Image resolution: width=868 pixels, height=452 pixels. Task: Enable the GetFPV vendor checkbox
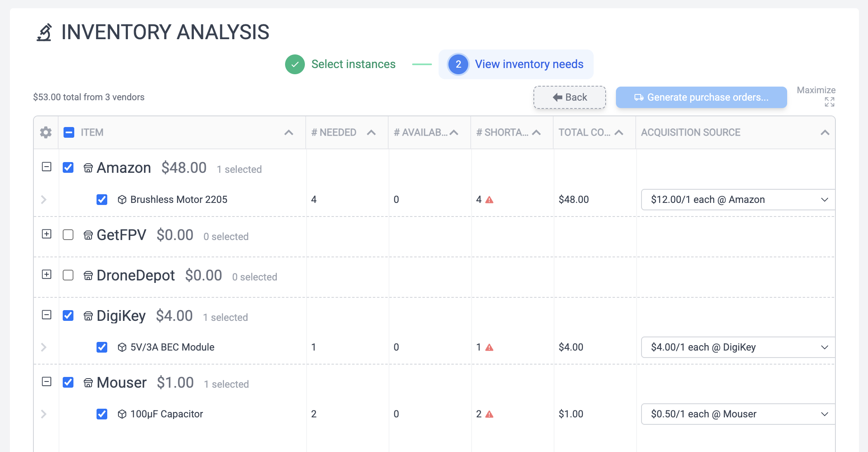pos(68,235)
